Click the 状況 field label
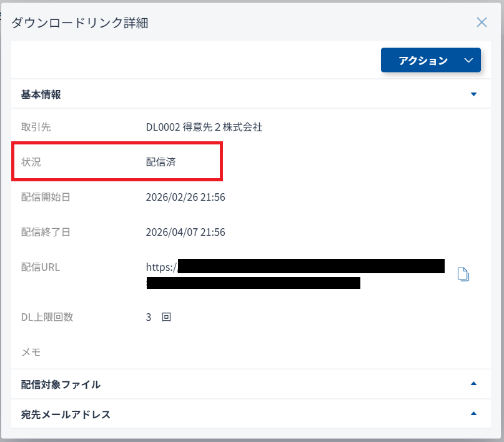The image size is (504, 442). point(31,162)
